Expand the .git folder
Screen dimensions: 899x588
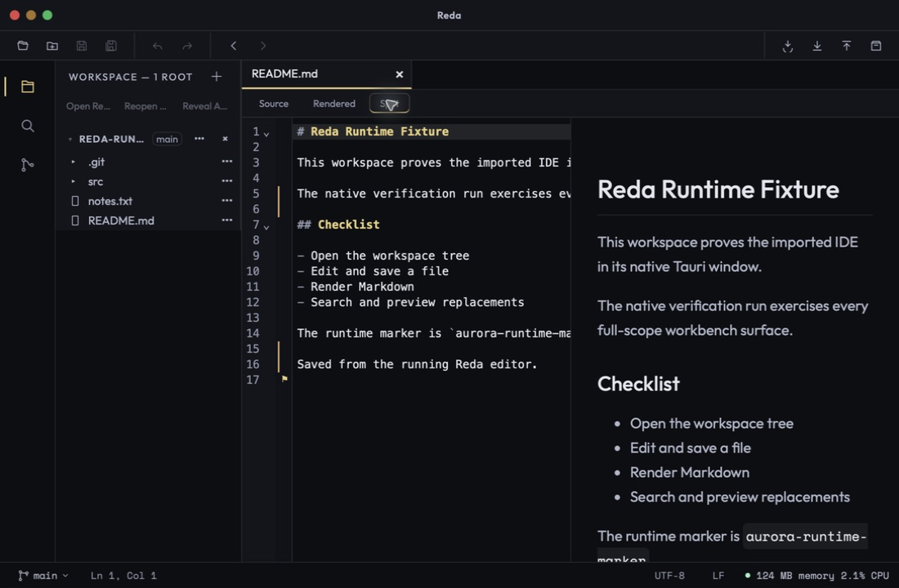tap(74, 163)
